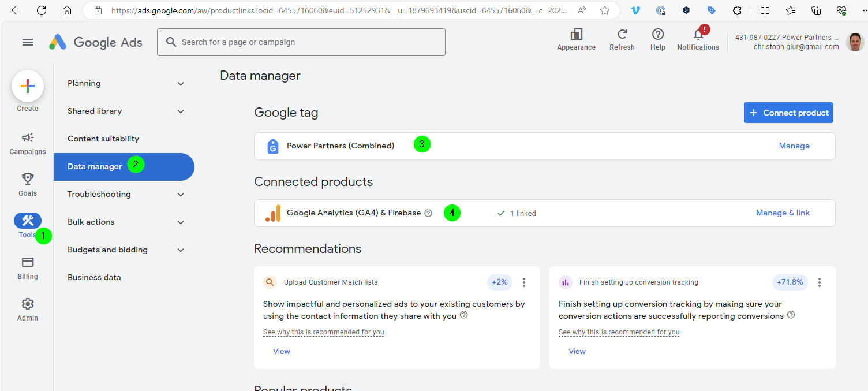
Task: Click the search for a page or campaign field
Action: [301, 42]
